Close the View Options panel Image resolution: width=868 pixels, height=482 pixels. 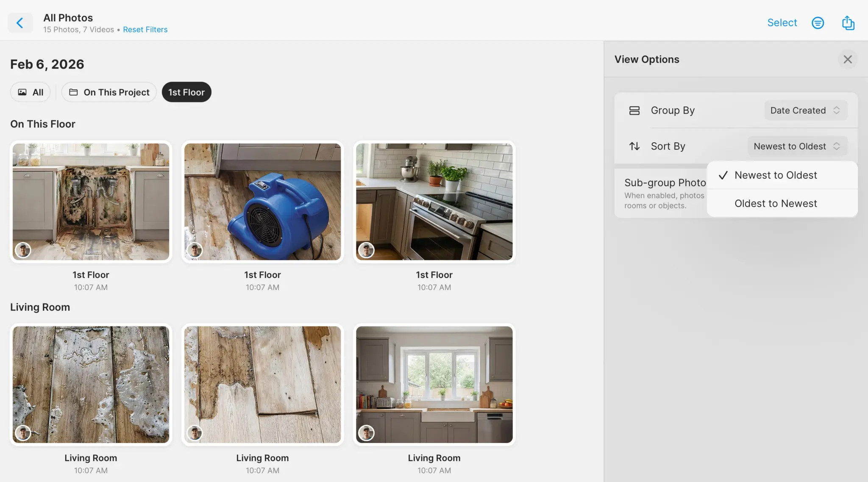coord(847,59)
